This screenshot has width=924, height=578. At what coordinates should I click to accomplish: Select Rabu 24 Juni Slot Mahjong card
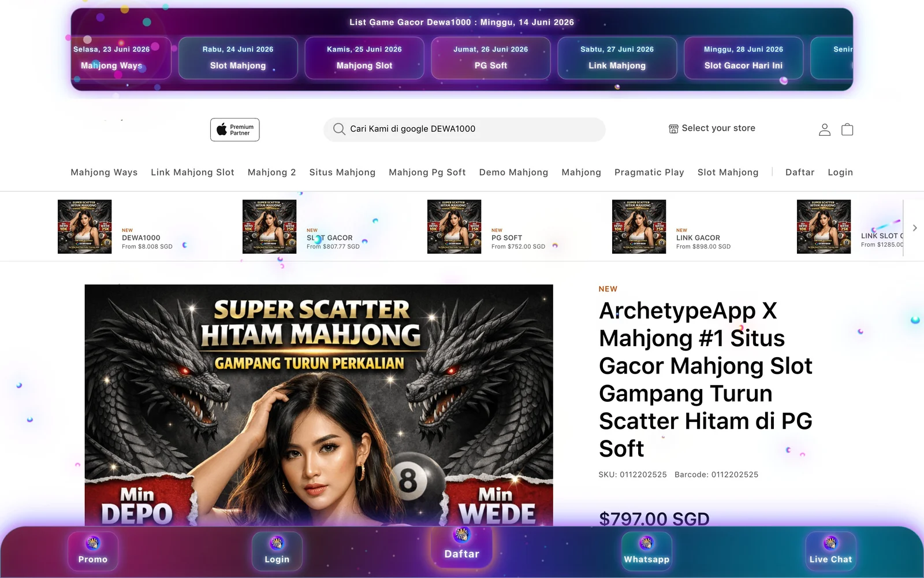(x=238, y=58)
